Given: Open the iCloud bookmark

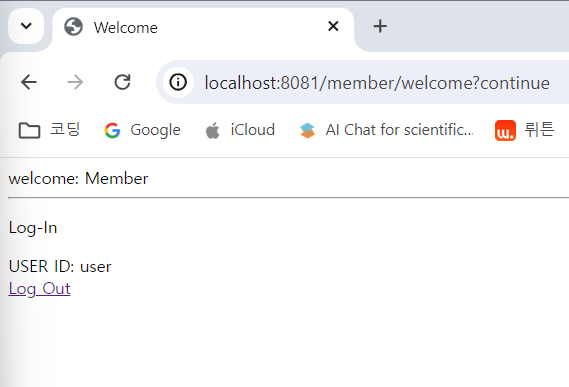Looking at the screenshot, I should 240,130.
